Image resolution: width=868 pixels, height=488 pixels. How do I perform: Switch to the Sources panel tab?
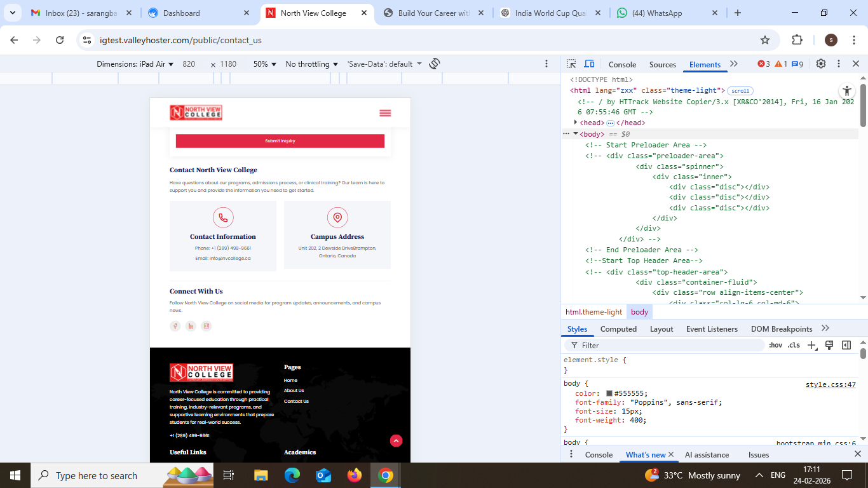coord(663,64)
